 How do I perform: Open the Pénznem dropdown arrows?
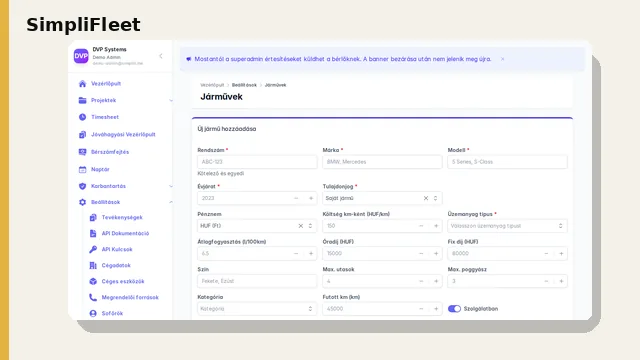310,226
